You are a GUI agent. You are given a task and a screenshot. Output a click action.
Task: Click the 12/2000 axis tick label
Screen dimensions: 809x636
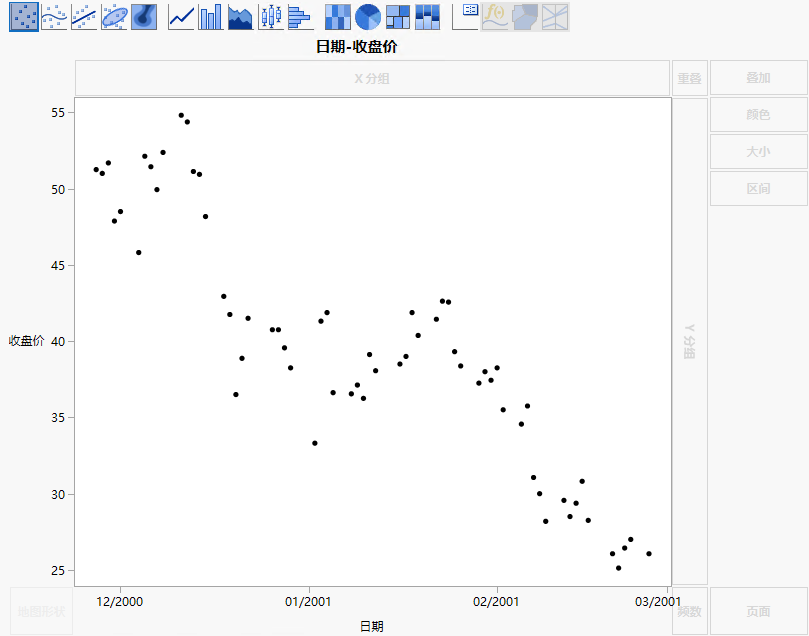[120, 602]
